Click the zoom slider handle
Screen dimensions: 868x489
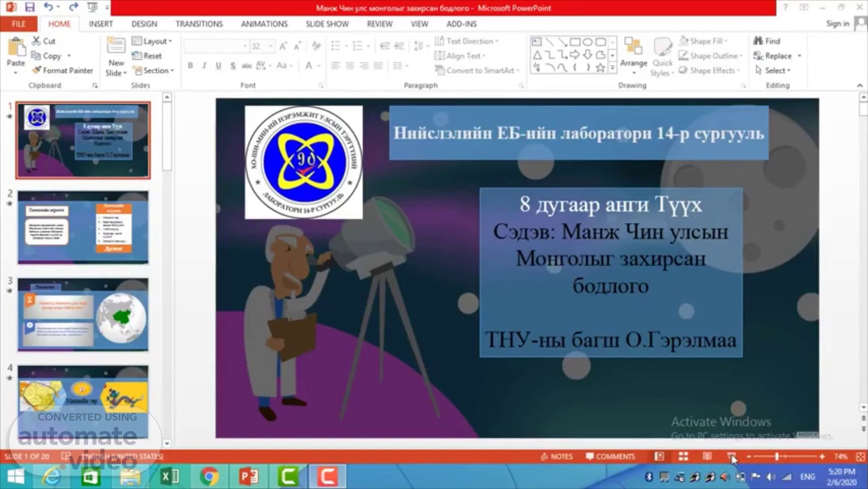click(x=776, y=456)
